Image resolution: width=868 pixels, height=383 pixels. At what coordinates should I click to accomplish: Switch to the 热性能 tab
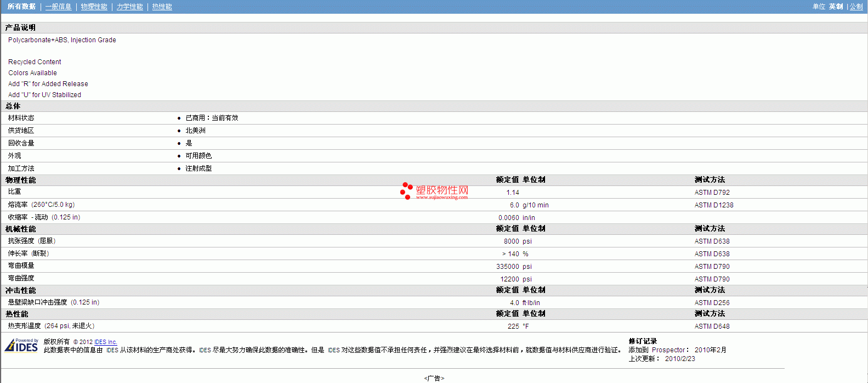pos(162,7)
